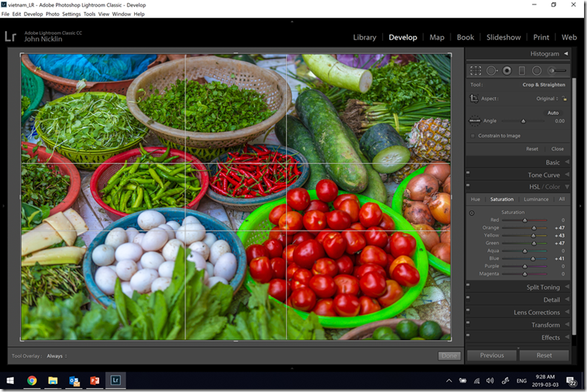Select the Spot Removal tool

click(x=491, y=70)
